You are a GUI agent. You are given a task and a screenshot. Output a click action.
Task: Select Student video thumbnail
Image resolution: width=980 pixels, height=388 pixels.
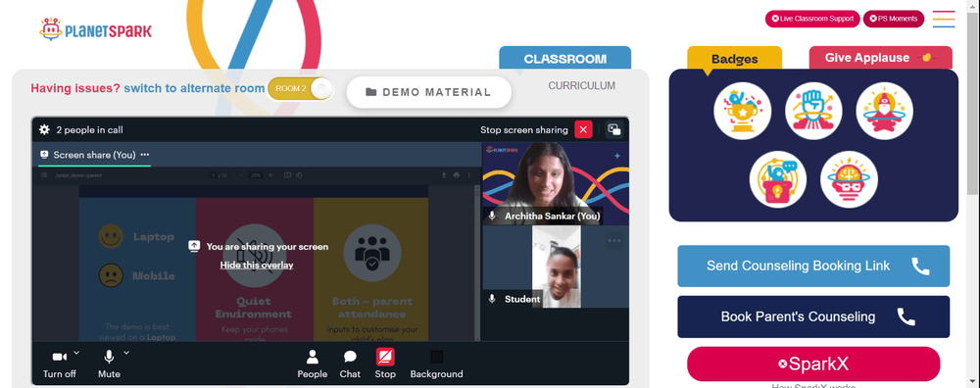556,267
